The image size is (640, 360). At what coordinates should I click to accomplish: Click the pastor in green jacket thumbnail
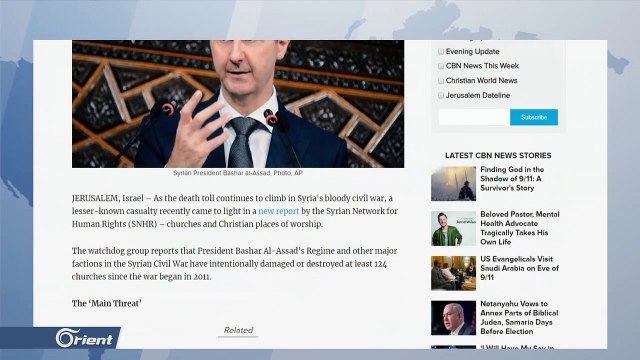click(453, 229)
